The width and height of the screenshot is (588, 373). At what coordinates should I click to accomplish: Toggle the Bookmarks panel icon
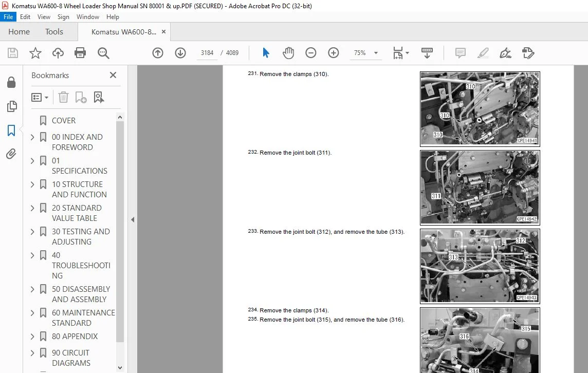click(x=11, y=130)
